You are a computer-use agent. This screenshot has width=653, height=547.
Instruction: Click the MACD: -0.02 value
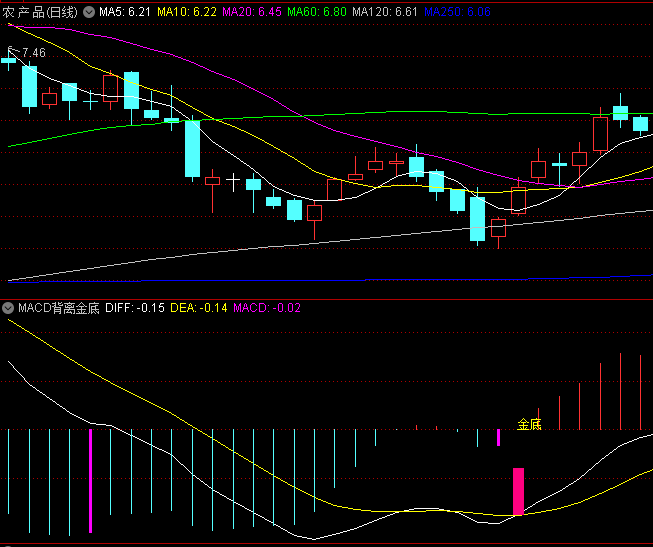coord(267,308)
